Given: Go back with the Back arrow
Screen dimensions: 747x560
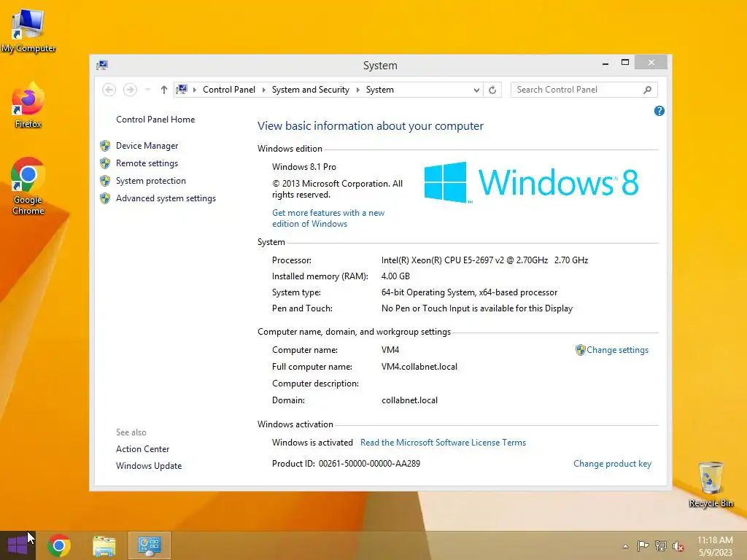Looking at the screenshot, I should coord(109,90).
